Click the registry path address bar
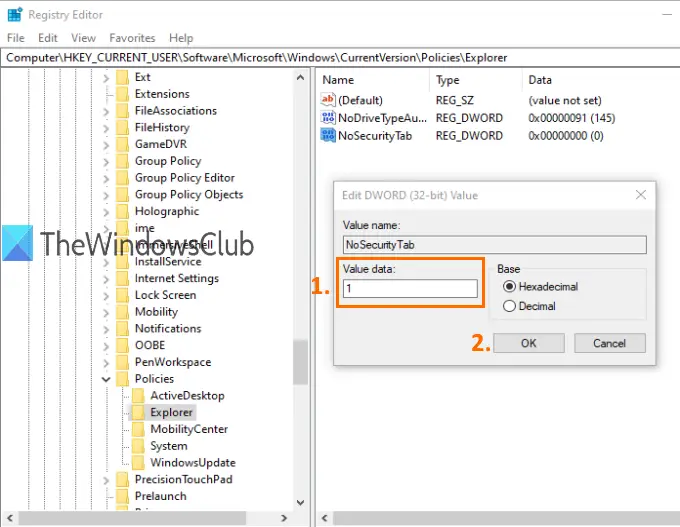The image size is (680, 527). 340,58
